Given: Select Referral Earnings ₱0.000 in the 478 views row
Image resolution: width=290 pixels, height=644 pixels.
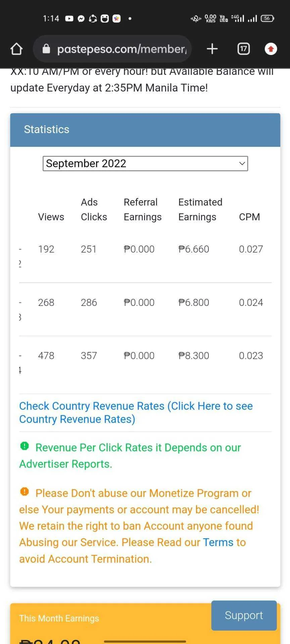Looking at the screenshot, I should 139,356.
